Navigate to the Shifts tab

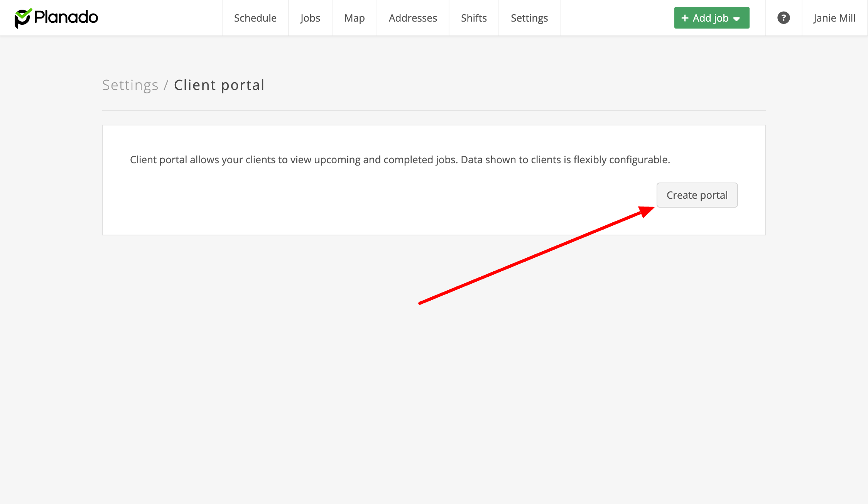(473, 18)
